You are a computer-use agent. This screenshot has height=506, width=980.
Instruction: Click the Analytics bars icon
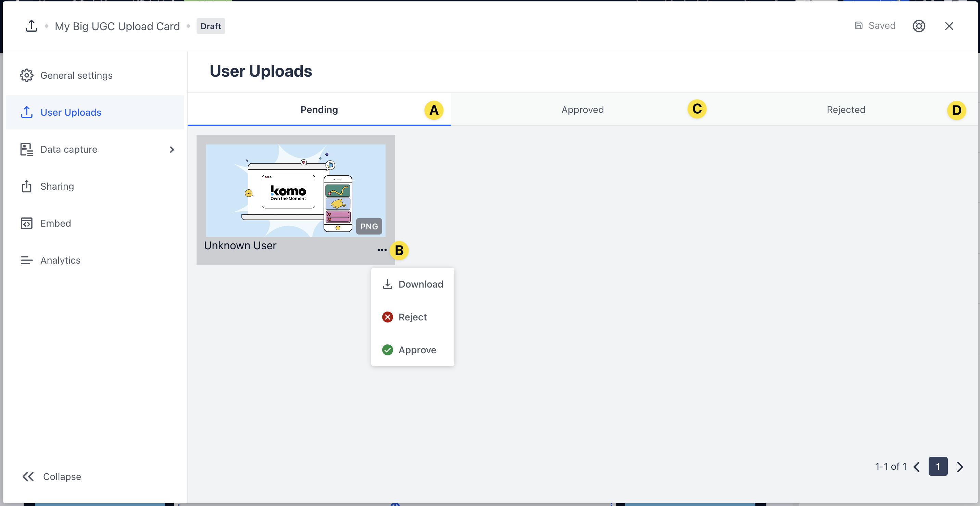tap(26, 260)
